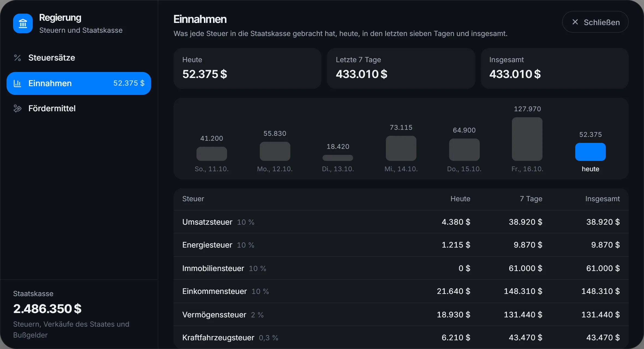Click the Einnahmen page heading
The image size is (644, 349).
[x=200, y=19]
